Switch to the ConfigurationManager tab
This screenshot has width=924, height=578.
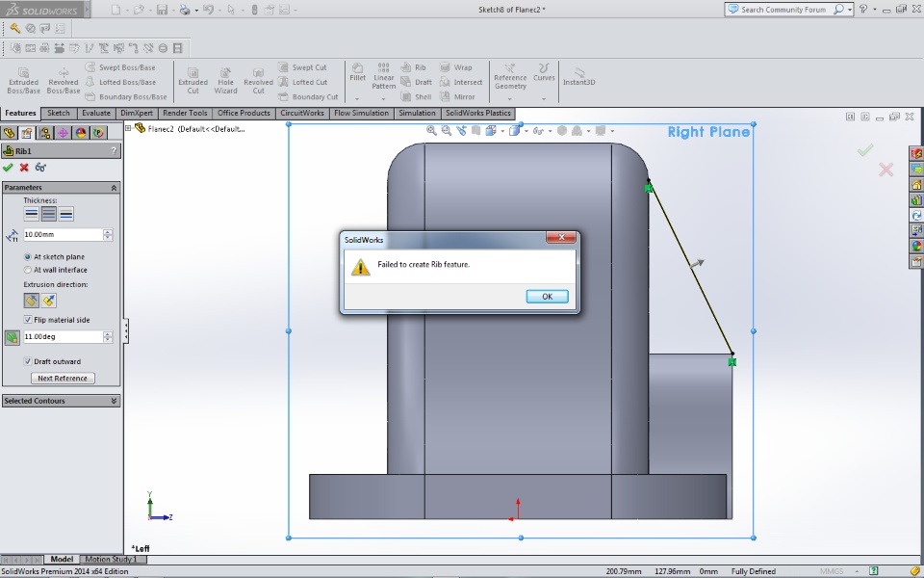point(45,133)
